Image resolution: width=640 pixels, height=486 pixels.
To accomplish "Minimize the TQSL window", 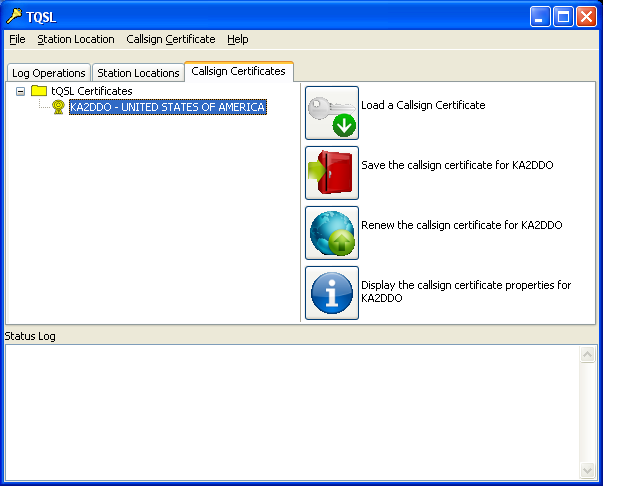I will pos(540,17).
